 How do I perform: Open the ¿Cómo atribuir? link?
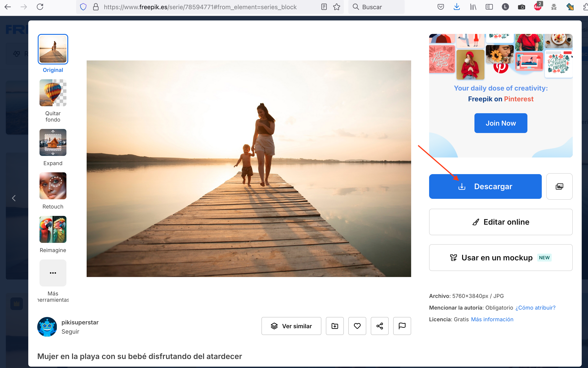point(535,308)
